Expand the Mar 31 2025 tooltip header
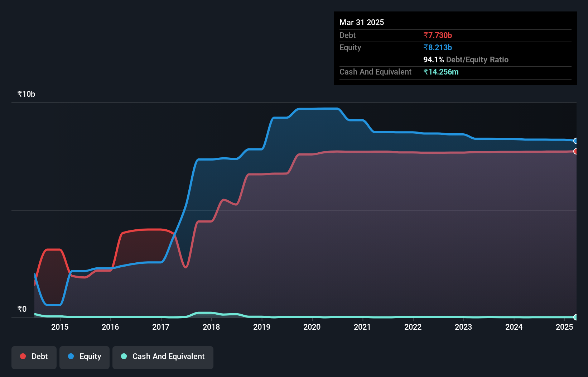The image size is (588, 377). 362,22
